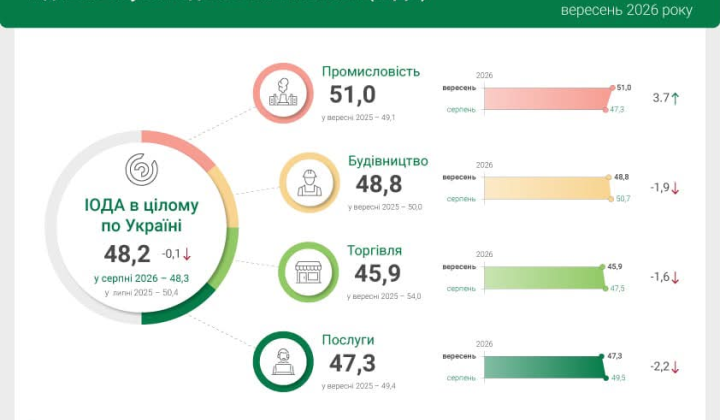
Task: Click the services headset operator icon
Action: [x=283, y=362]
